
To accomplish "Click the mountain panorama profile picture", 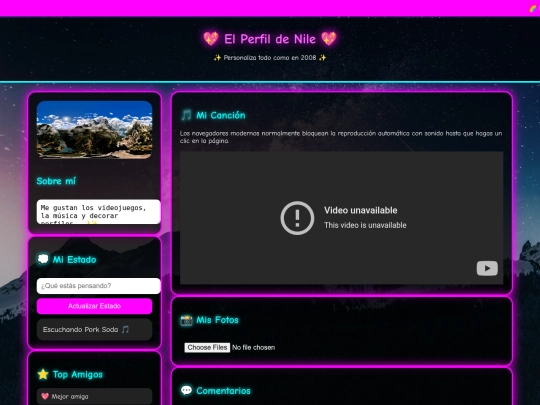I will point(94,130).
